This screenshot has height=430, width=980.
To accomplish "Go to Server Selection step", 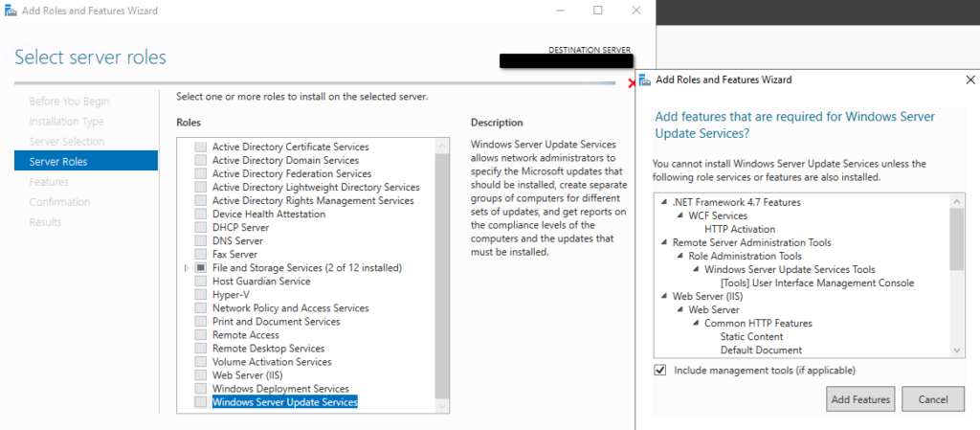I will (66, 141).
